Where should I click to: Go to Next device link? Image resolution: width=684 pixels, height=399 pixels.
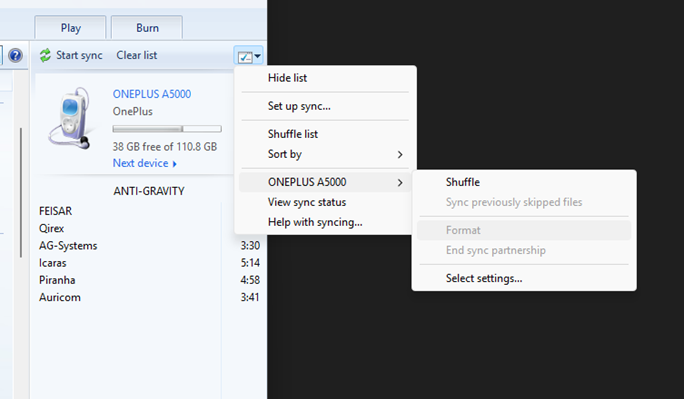144,163
